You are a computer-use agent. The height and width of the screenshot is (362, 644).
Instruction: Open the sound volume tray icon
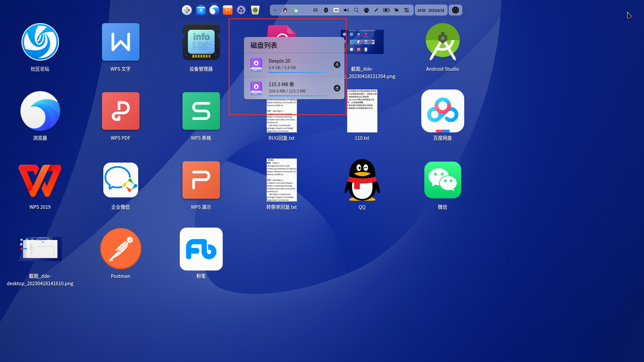[346, 10]
